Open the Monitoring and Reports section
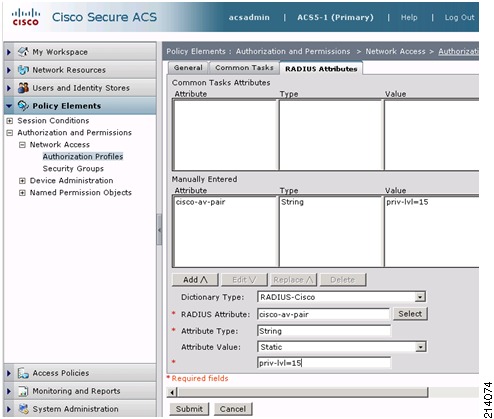 (x=80, y=391)
